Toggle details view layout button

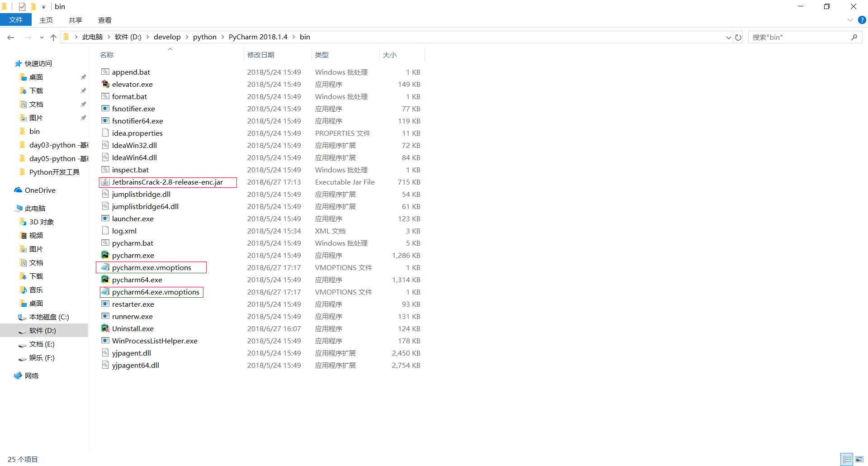847,459
